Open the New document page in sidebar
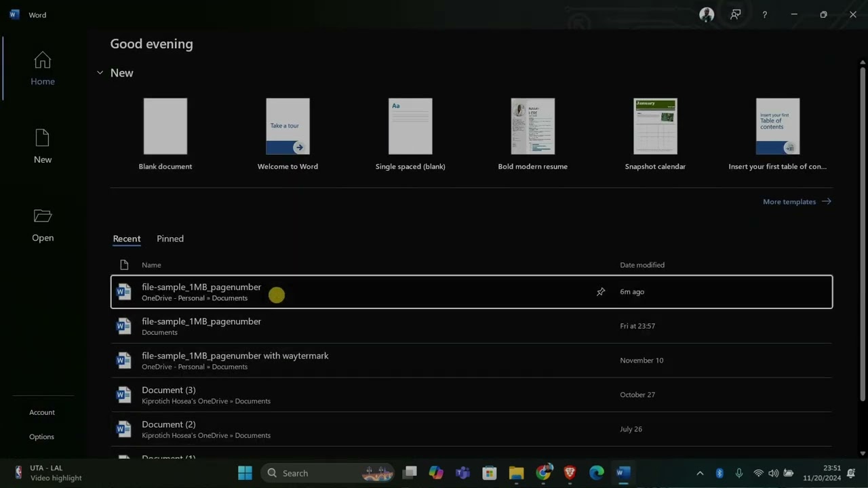868x488 pixels. click(43, 147)
